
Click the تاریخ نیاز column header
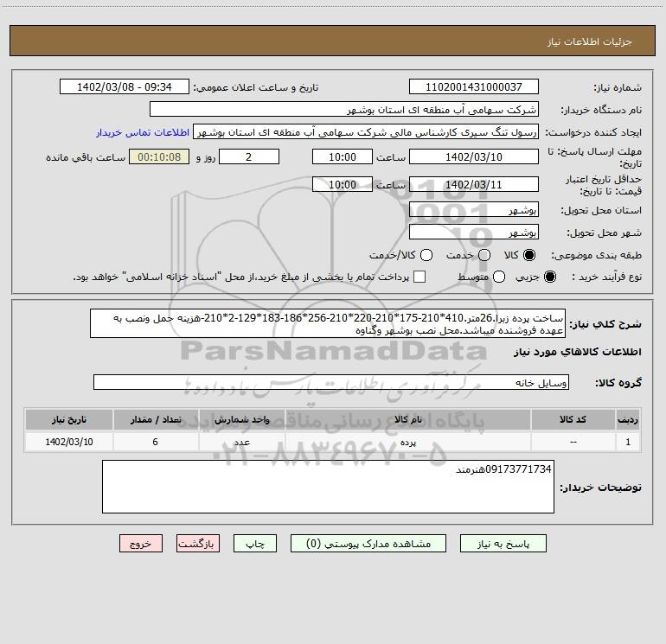click(x=69, y=419)
